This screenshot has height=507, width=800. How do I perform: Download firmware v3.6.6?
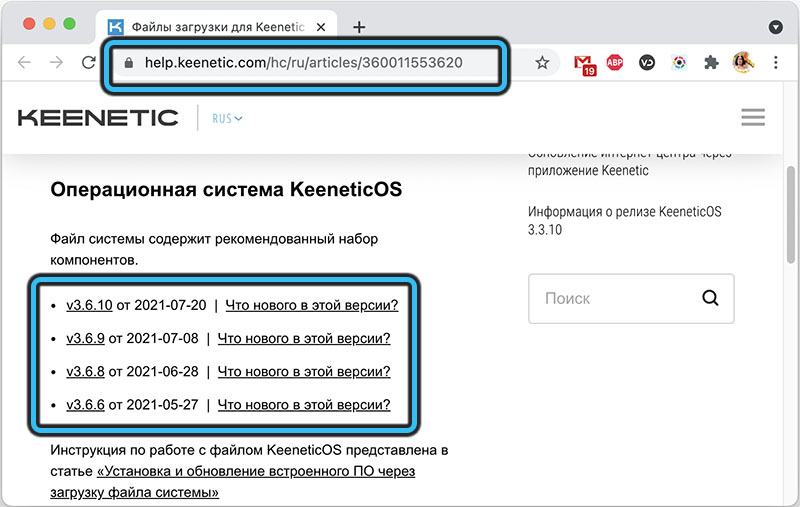(x=85, y=404)
